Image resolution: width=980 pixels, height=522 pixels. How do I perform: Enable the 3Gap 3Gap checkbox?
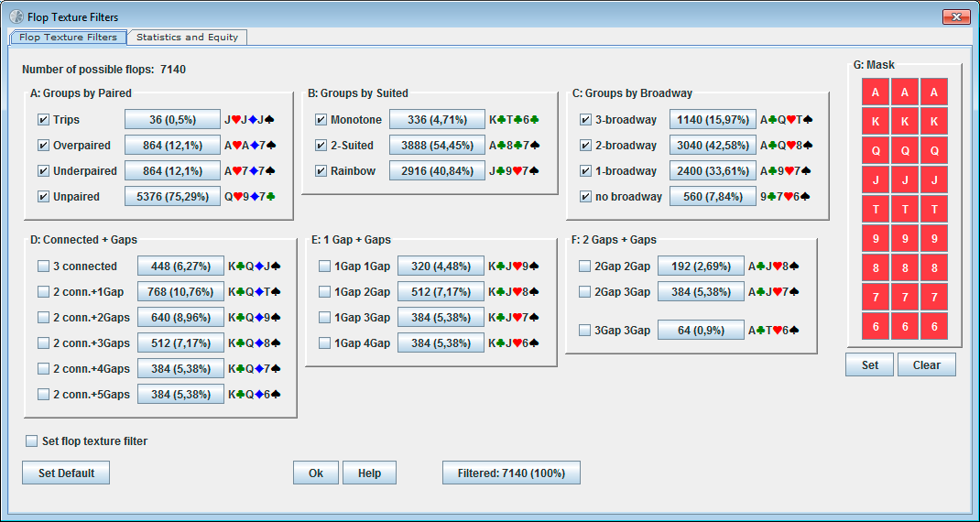585,331
